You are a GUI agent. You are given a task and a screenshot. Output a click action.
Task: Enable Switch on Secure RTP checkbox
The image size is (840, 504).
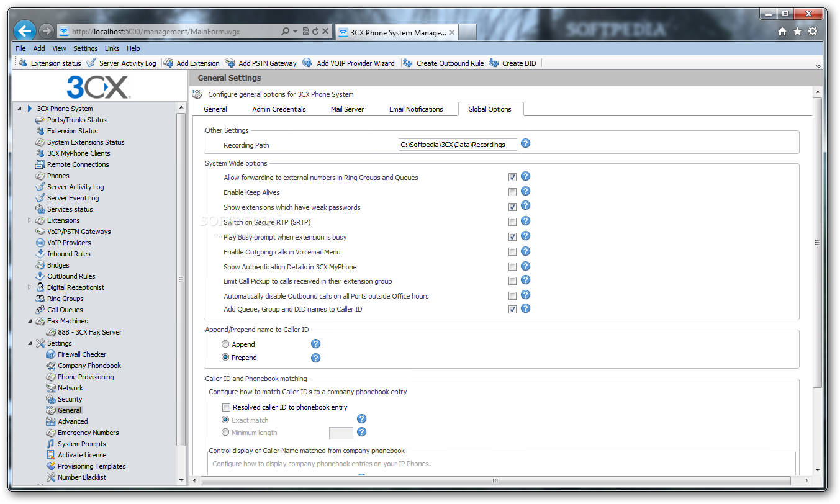(x=512, y=222)
